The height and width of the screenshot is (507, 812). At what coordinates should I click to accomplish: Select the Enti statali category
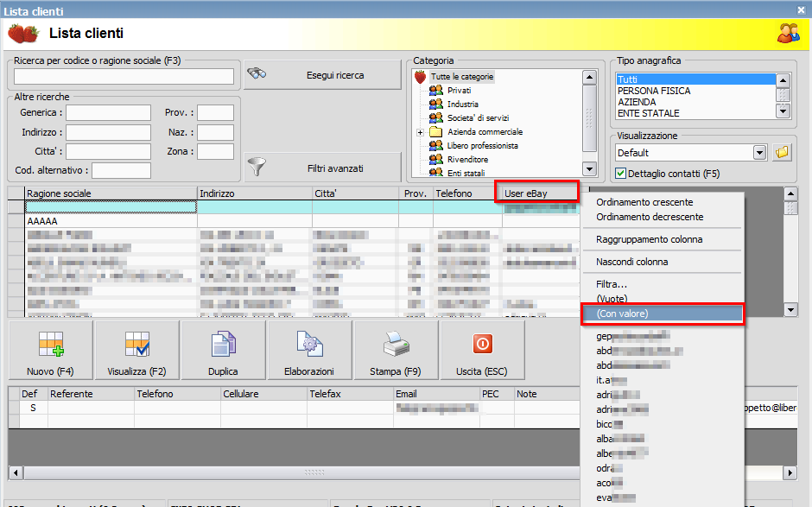click(466, 173)
